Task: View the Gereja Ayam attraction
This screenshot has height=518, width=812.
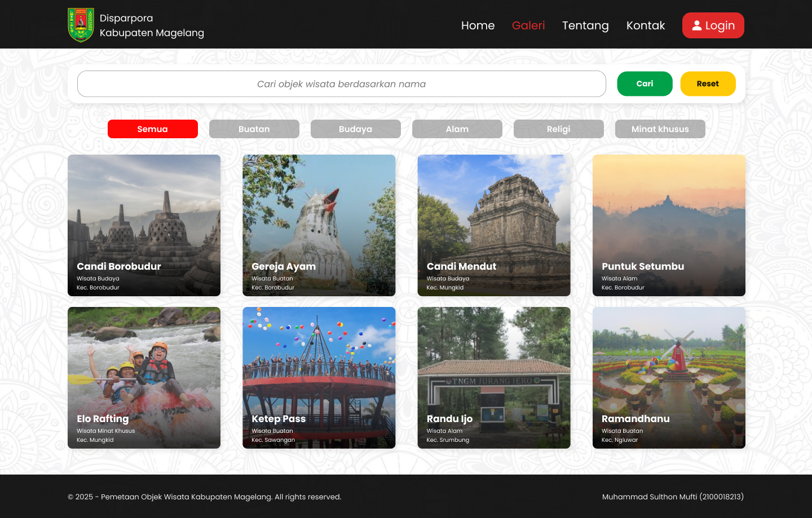Action: 319,225
